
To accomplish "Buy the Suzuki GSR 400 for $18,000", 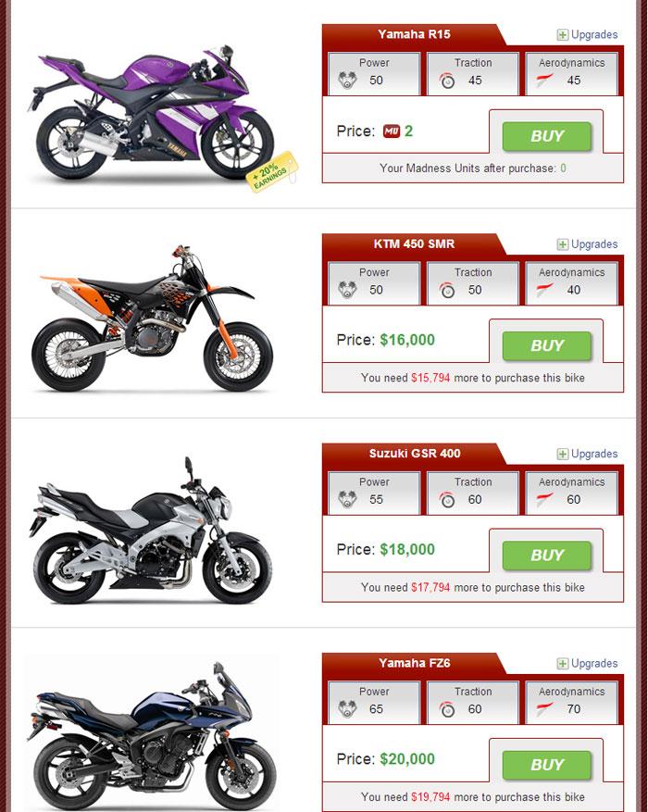I will [x=546, y=556].
